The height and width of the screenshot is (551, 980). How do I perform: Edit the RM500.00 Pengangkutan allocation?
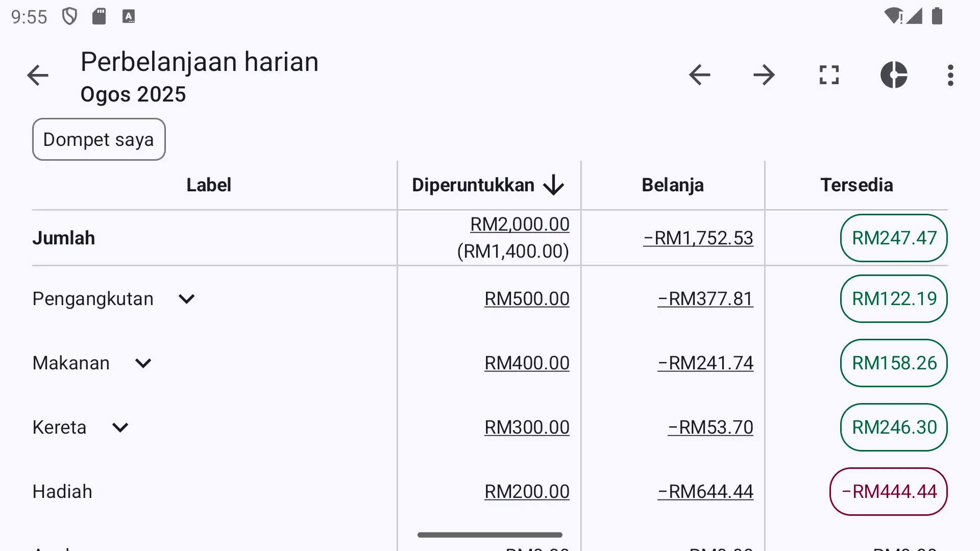tap(527, 299)
